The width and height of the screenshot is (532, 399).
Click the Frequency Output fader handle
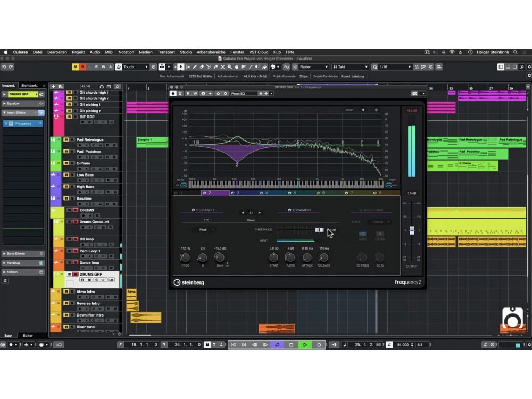[x=412, y=231]
